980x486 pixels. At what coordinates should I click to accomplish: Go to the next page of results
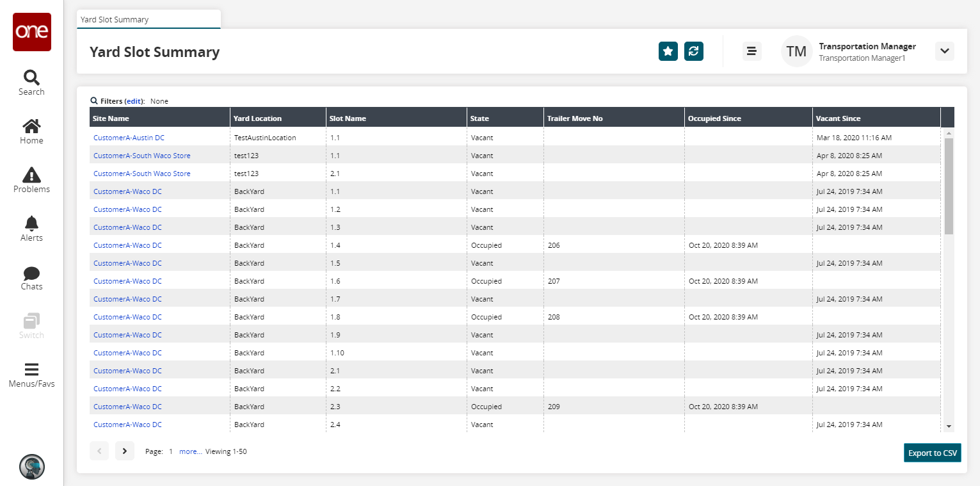coord(125,451)
